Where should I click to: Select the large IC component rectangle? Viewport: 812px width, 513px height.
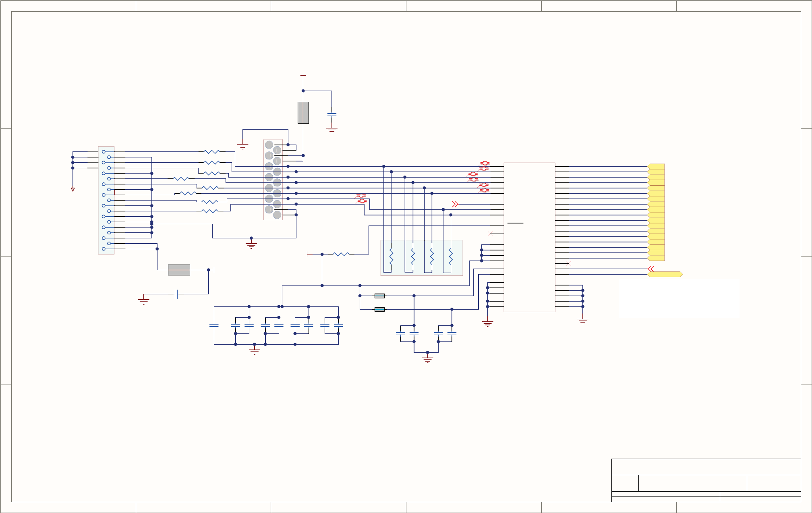pyautogui.click(x=529, y=238)
